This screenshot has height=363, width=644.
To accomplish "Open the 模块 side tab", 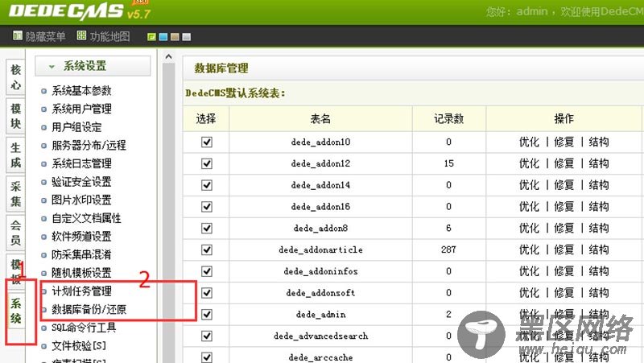I will click(x=15, y=116).
